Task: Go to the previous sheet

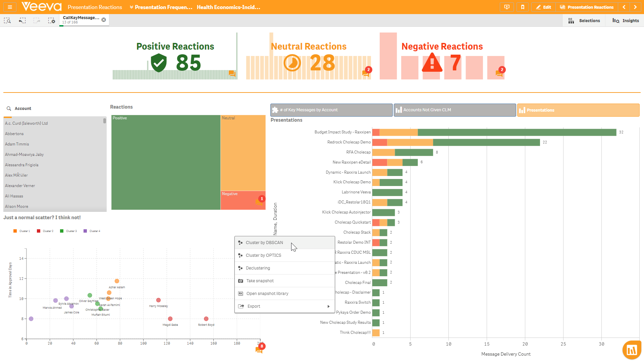Action: pos(624,7)
